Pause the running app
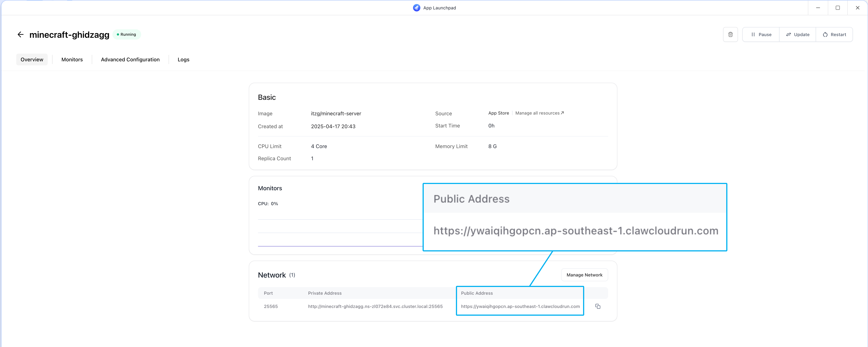Screen dimensions: 868x347 pos(761,35)
